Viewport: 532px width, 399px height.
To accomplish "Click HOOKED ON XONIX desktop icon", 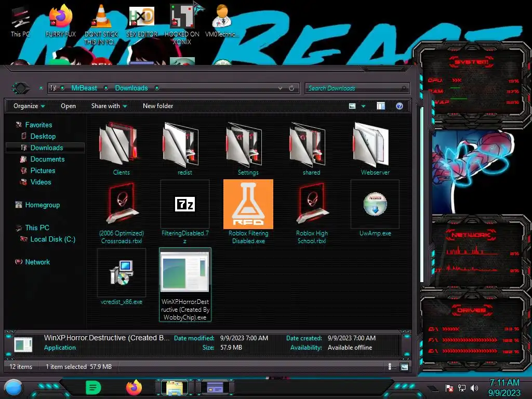I will (182, 24).
